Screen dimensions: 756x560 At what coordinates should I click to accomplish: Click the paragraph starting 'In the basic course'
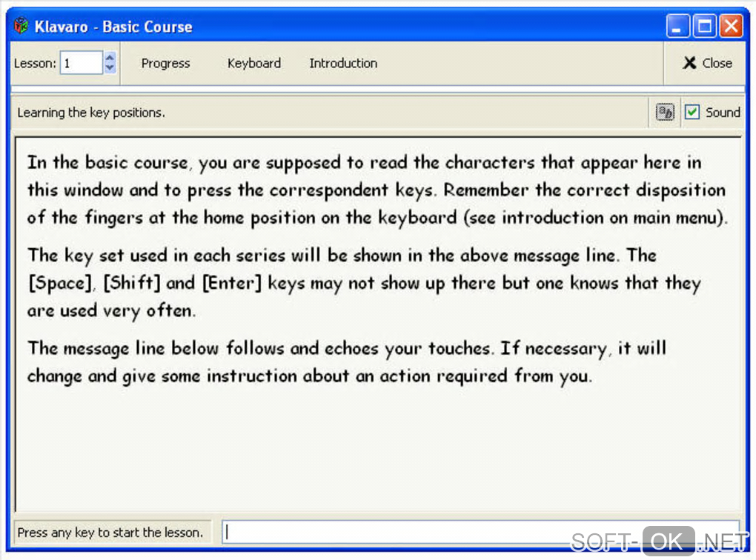(377, 190)
